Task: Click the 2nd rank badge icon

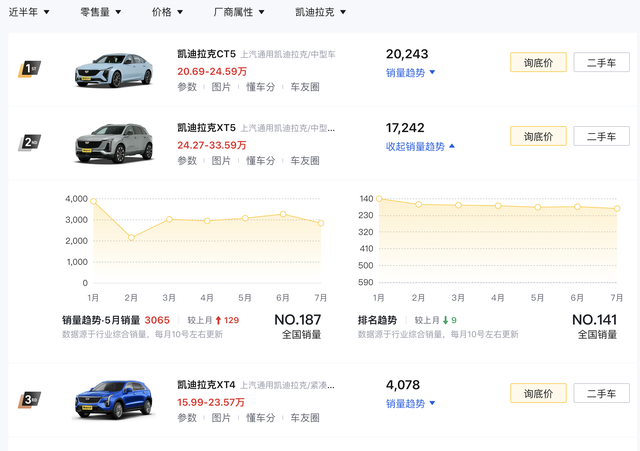Action: (29, 142)
